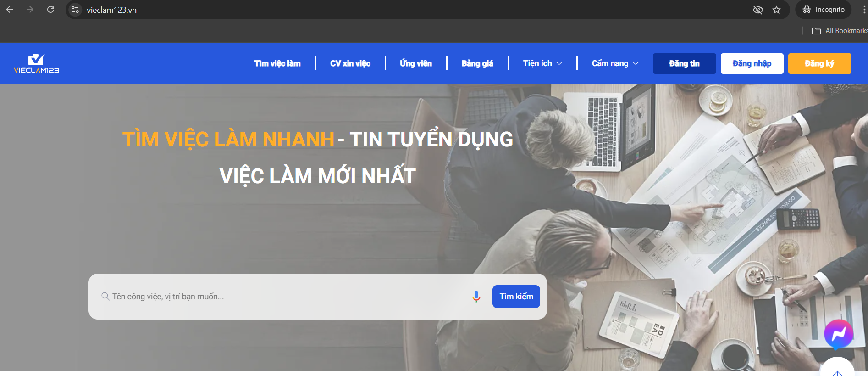Click the Vieclam123 logo
The height and width of the screenshot is (376, 868).
click(37, 63)
